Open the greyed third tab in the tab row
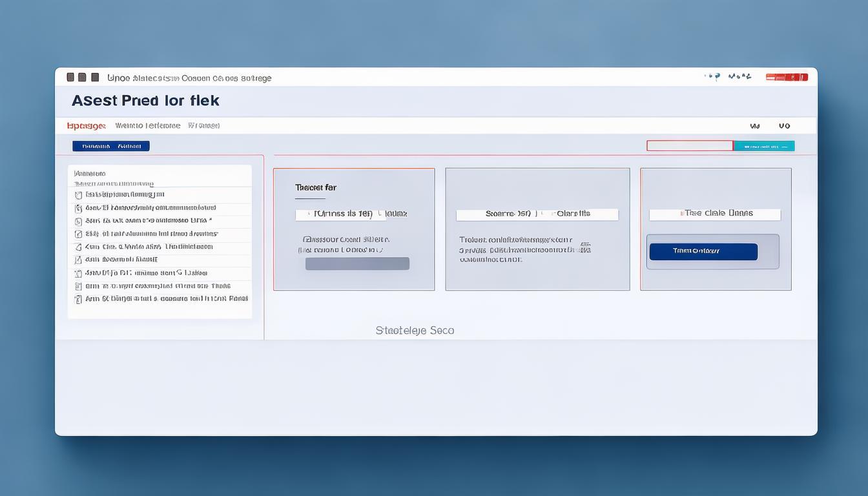 click(204, 126)
